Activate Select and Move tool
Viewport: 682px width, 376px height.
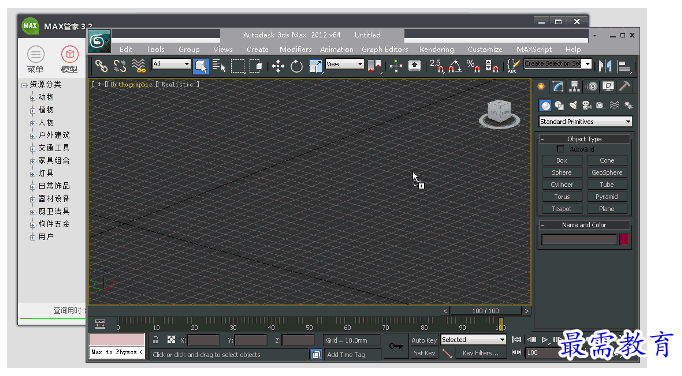(x=277, y=66)
